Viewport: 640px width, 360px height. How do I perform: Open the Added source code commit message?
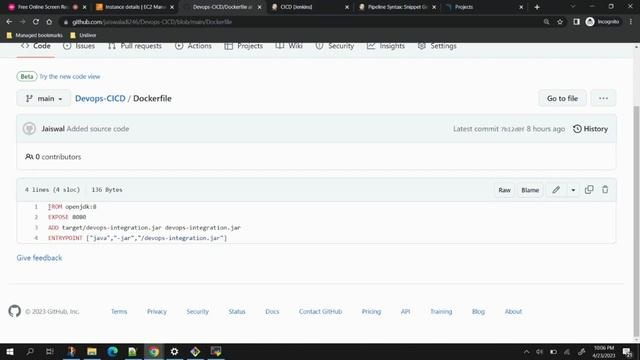pos(98,129)
